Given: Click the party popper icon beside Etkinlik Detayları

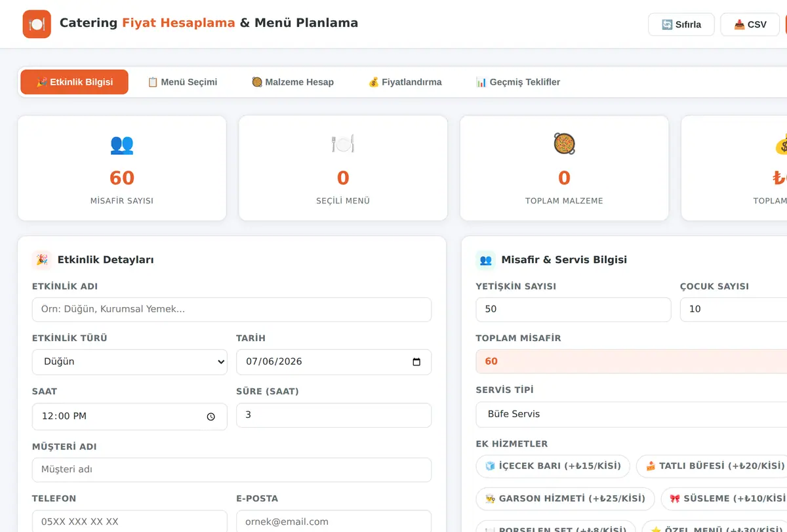Looking at the screenshot, I should click(x=42, y=260).
